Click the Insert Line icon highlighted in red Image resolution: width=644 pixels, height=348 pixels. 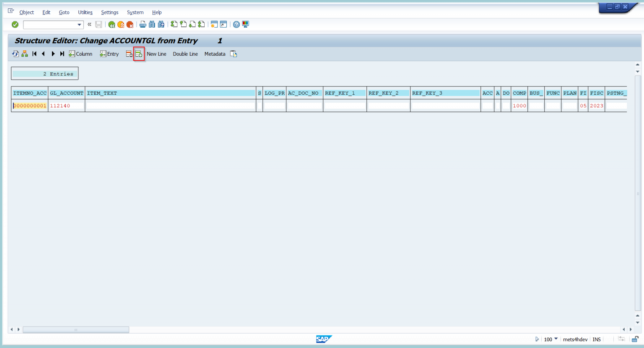[x=139, y=54]
